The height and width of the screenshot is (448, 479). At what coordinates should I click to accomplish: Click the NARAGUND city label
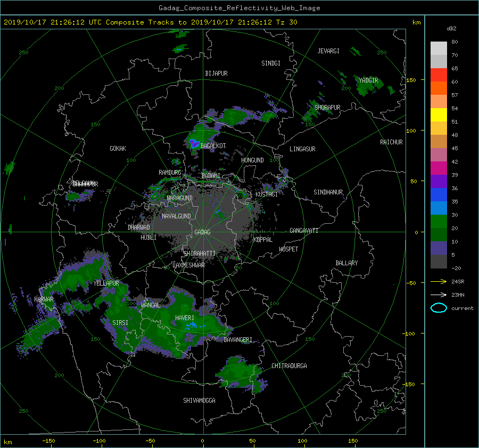pos(180,198)
